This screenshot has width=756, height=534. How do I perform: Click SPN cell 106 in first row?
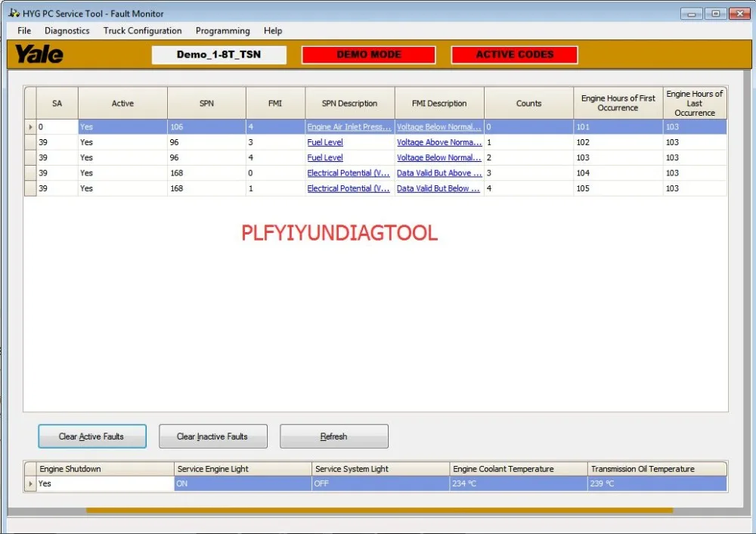tap(206, 127)
